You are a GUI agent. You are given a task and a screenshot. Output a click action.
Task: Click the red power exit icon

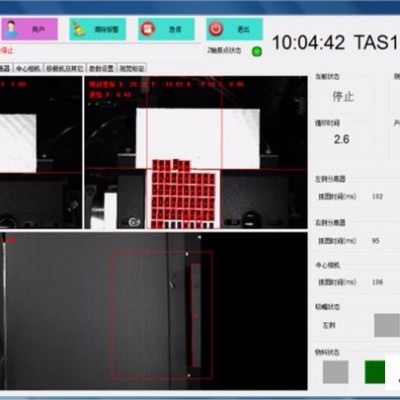(216, 29)
